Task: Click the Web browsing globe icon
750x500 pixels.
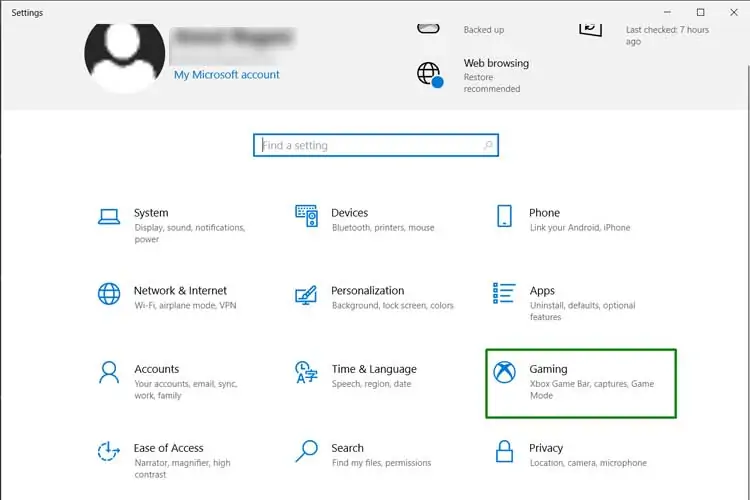Action: [429, 74]
